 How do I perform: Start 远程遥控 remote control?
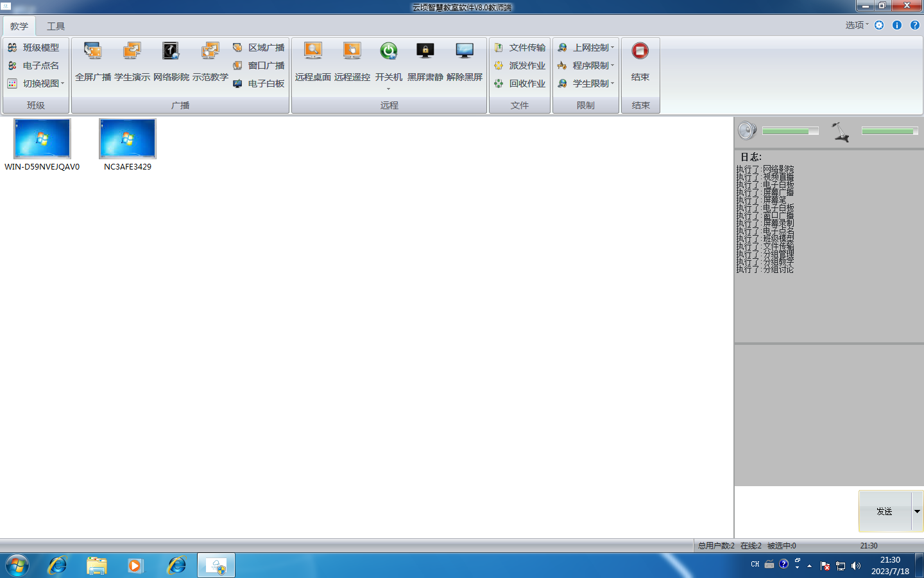click(x=352, y=61)
